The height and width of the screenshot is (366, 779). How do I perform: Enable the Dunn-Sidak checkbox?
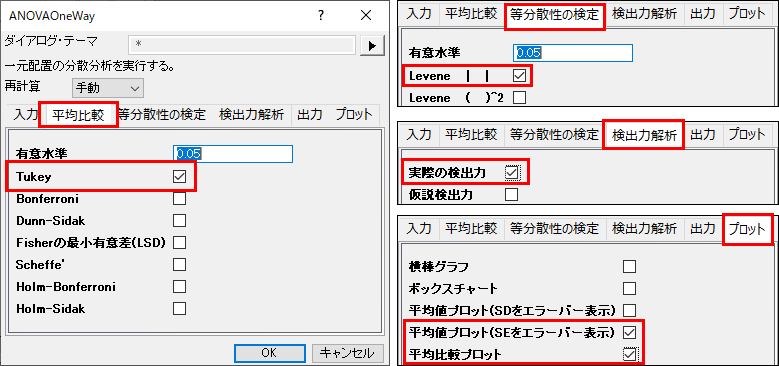[x=179, y=220]
